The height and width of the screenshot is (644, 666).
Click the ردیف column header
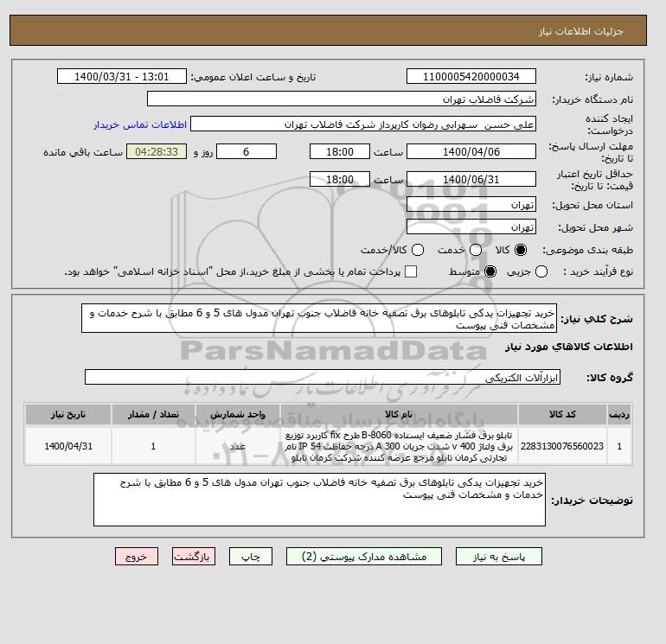point(619,414)
